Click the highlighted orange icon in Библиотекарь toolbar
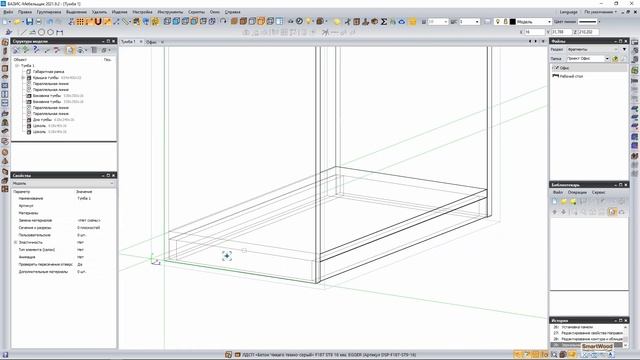Image resolution: width=640 pixels, height=360 pixels. [x=612, y=211]
